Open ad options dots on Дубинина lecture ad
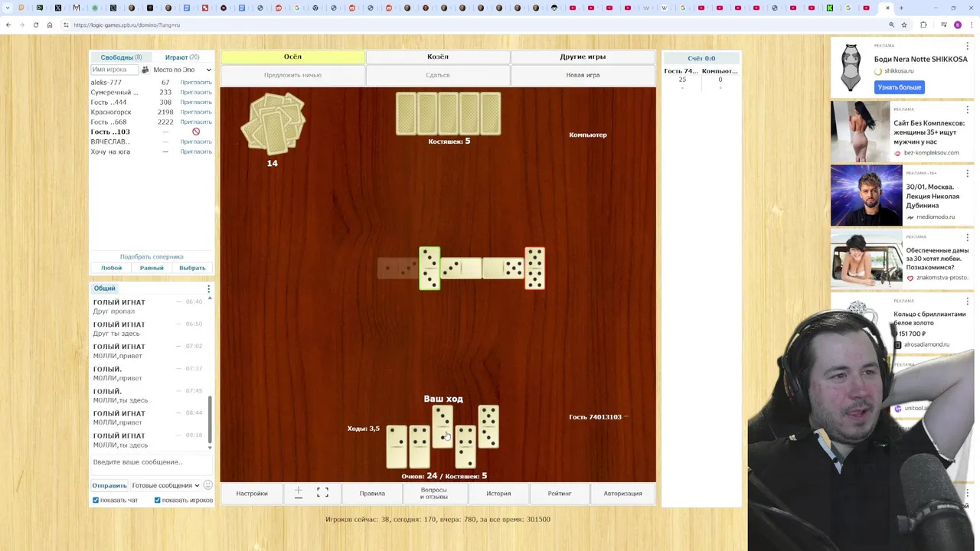Viewport: 980px width, 551px height. pos(967,174)
